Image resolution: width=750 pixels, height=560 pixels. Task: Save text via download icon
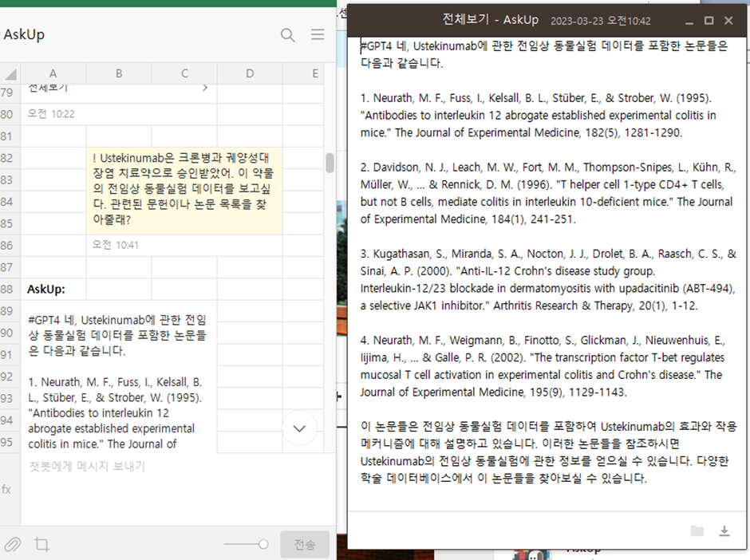pyautogui.click(x=724, y=530)
